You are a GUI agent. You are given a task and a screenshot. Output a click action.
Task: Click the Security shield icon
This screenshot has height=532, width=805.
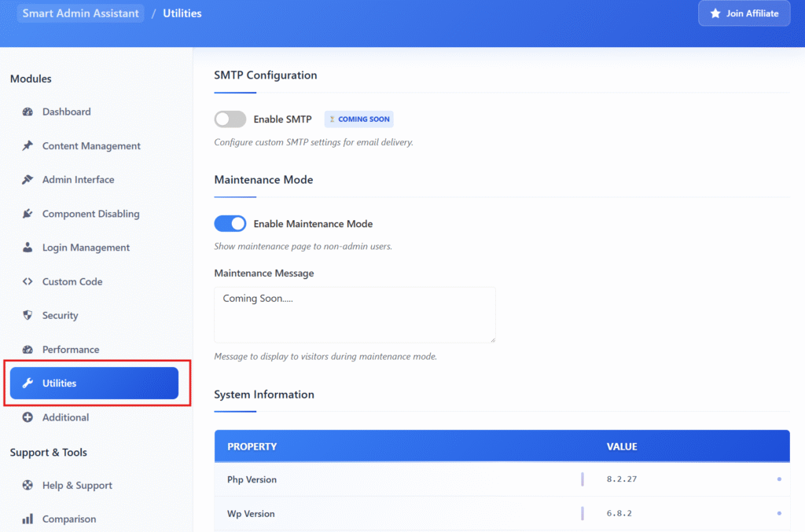(28, 315)
